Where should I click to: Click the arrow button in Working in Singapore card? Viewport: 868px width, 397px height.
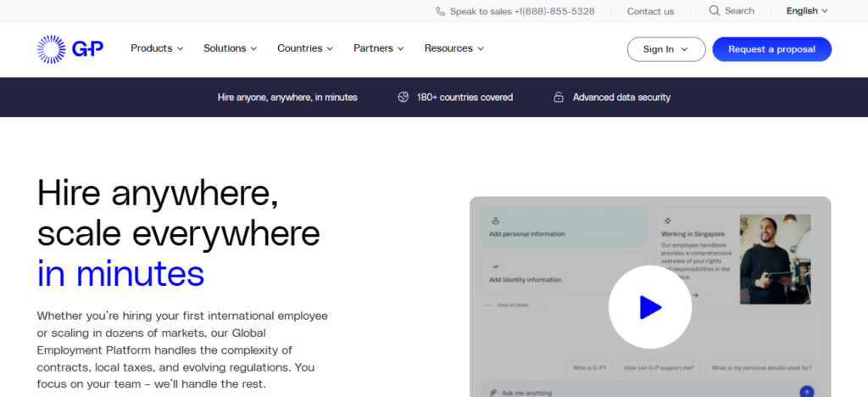pos(696,295)
